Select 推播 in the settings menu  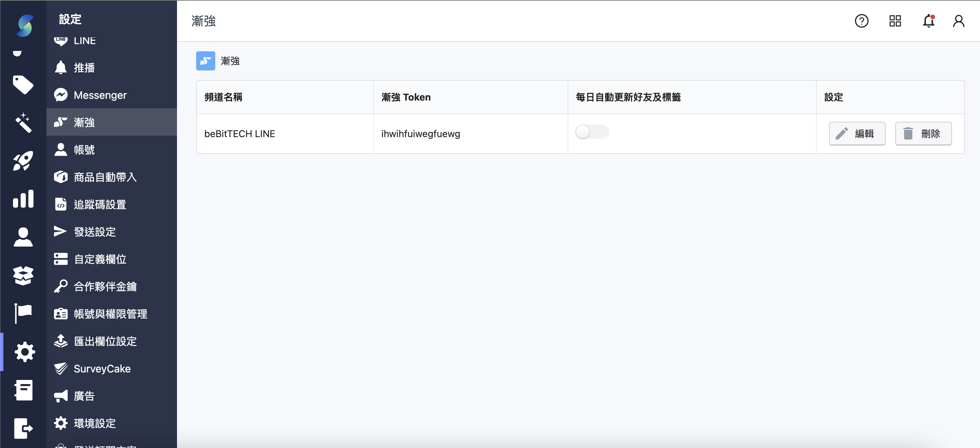(x=84, y=68)
